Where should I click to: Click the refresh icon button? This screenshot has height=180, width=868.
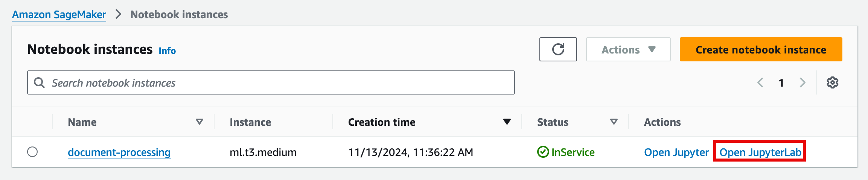[558, 49]
